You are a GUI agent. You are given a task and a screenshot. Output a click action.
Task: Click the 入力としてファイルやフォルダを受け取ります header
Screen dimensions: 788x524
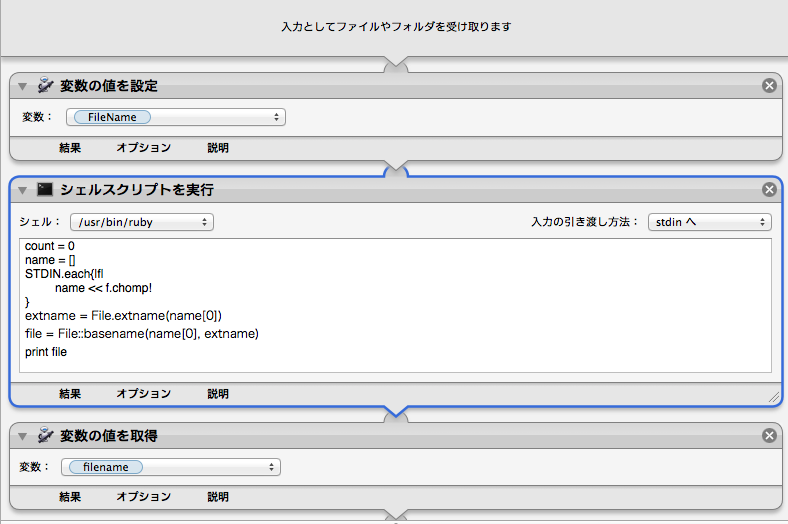(396, 27)
